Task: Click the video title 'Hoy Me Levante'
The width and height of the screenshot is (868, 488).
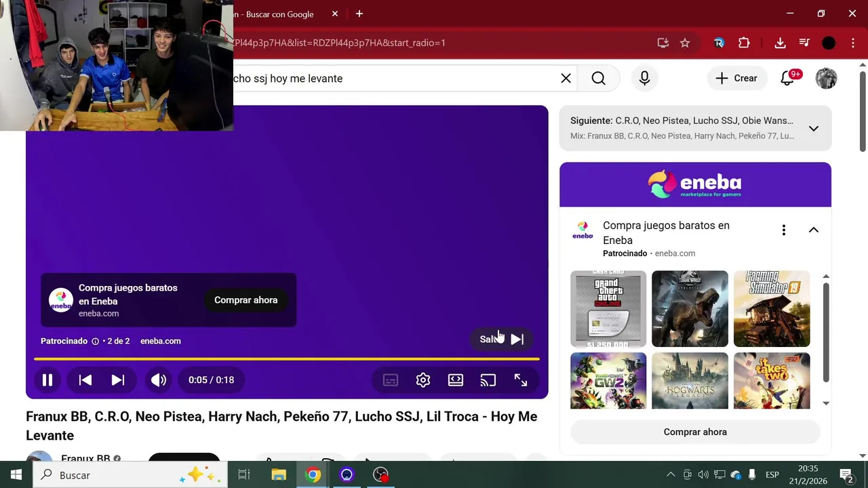Action: (281, 426)
